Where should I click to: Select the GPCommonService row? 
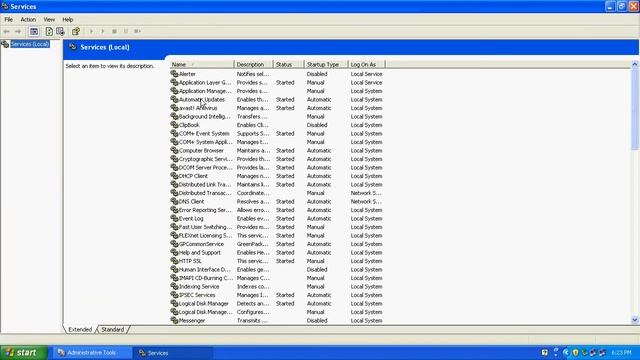click(277, 244)
